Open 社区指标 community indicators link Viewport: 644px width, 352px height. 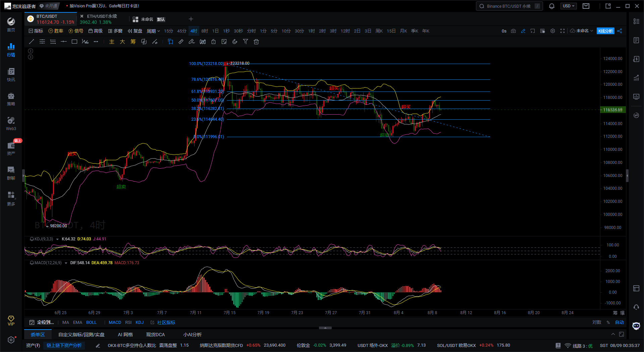[x=163, y=322]
